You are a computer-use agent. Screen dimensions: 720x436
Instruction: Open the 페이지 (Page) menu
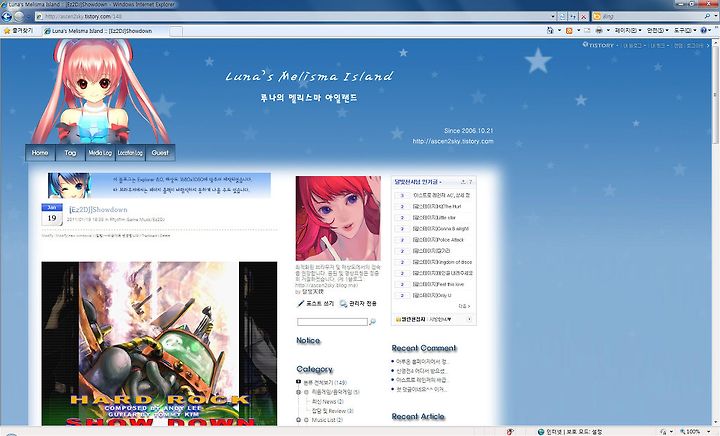click(628, 31)
